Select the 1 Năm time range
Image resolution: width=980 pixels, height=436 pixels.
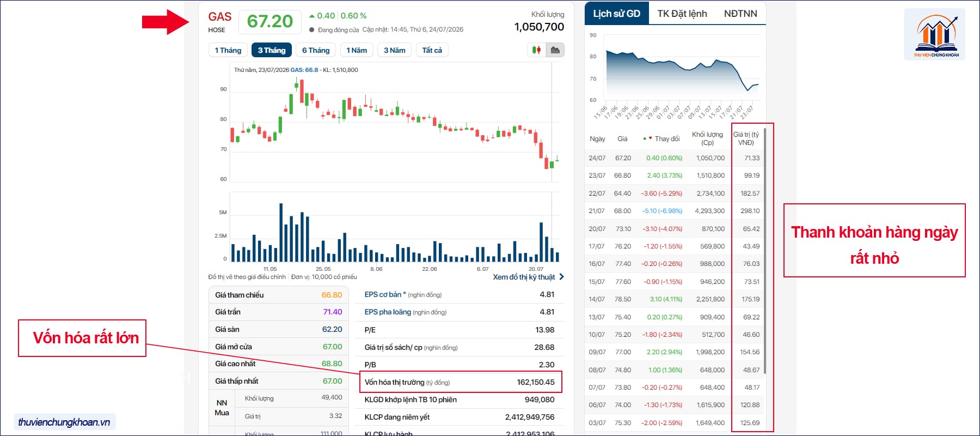point(357,50)
